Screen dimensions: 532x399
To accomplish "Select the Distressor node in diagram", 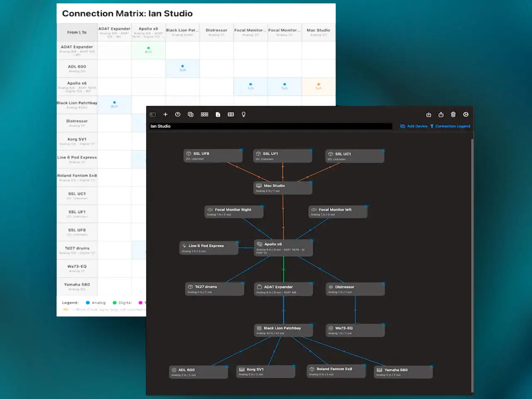I will click(x=355, y=289).
